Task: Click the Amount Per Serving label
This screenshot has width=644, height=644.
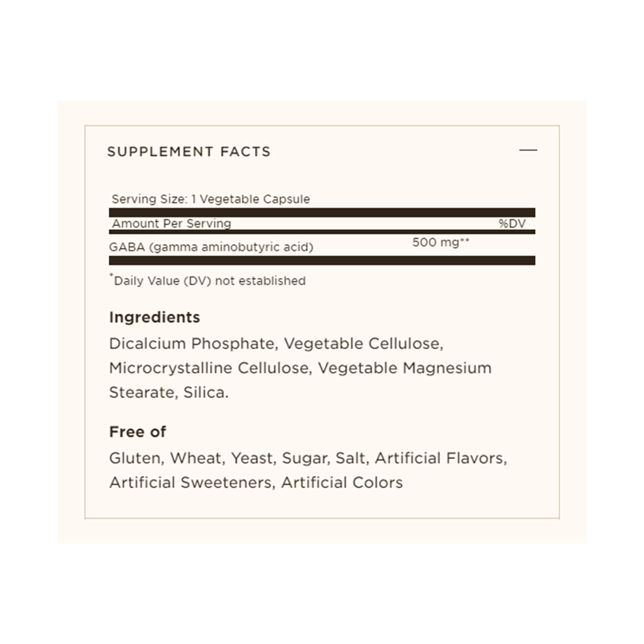Action: (x=171, y=223)
